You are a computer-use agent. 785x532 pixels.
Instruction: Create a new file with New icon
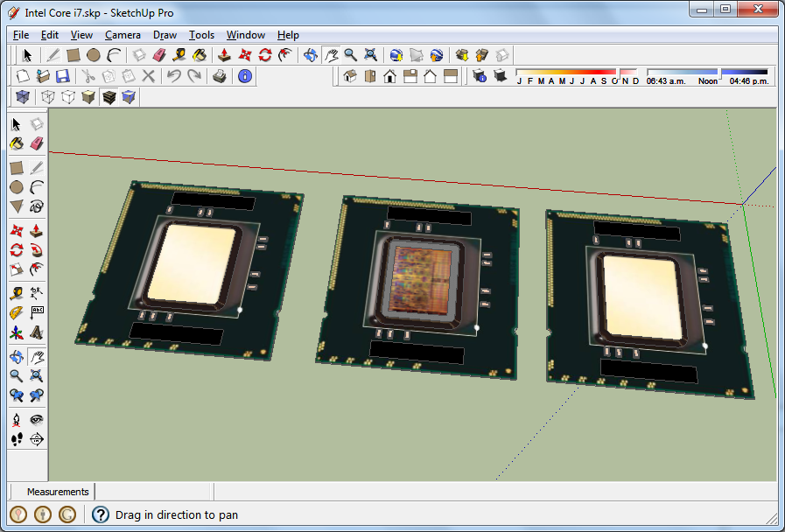pyautogui.click(x=23, y=76)
